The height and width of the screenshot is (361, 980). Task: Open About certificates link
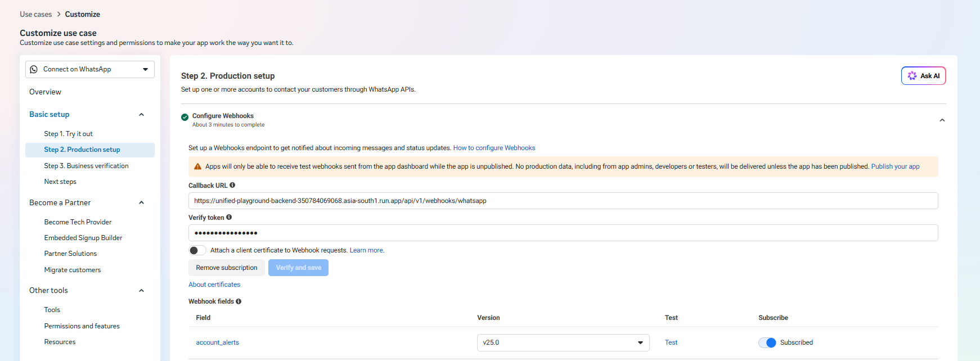[x=214, y=285]
